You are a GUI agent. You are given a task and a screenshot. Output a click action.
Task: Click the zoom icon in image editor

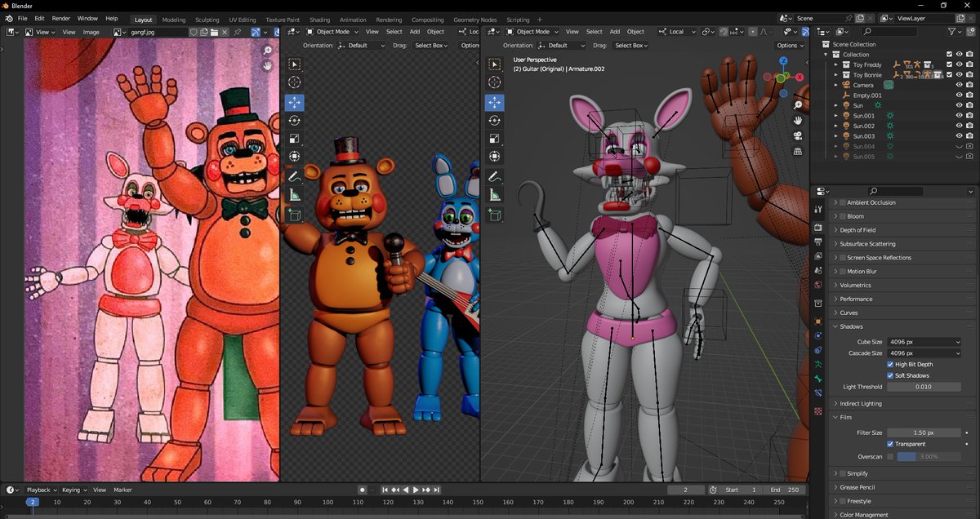pyautogui.click(x=268, y=51)
